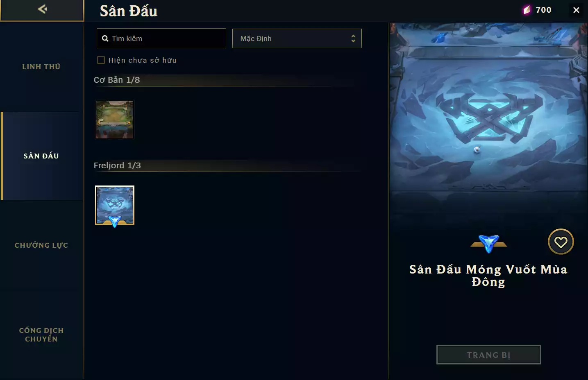The width and height of the screenshot is (588, 380).
Task: Click the back arrow icon
Action: coord(42,9)
